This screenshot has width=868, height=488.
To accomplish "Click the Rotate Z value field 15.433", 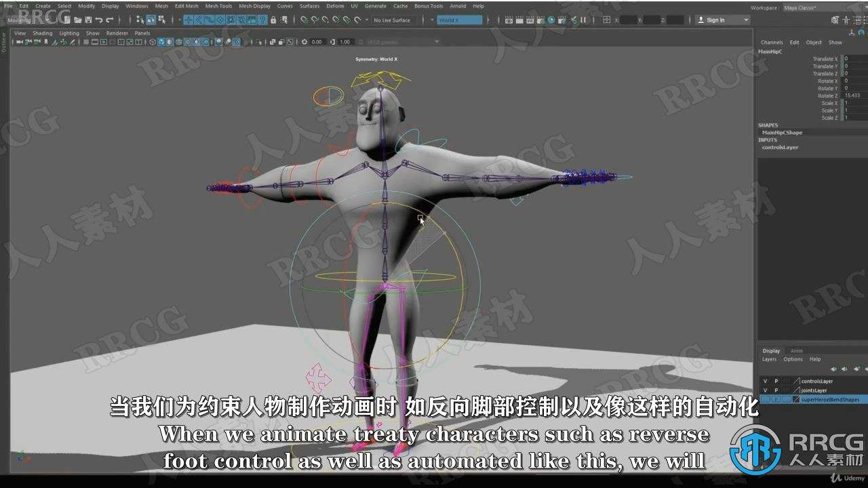I will (854, 96).
